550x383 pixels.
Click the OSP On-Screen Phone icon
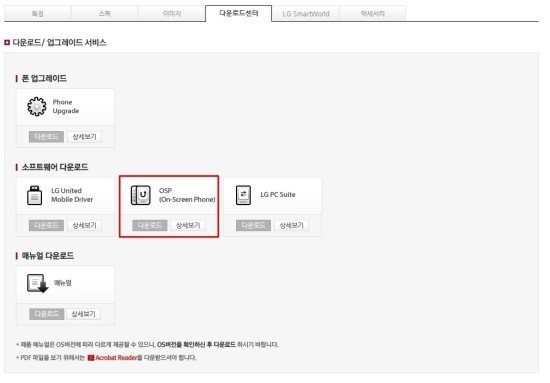[141, 195]
